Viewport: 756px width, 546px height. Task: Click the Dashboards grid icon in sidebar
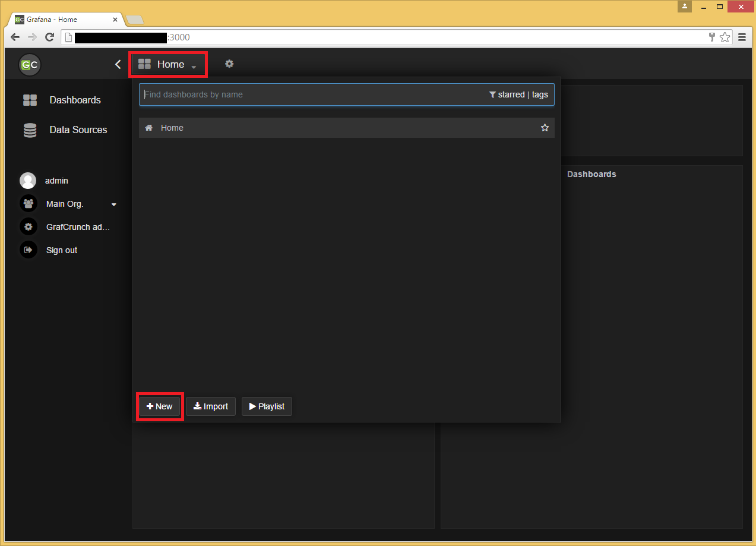coord(30,100)
